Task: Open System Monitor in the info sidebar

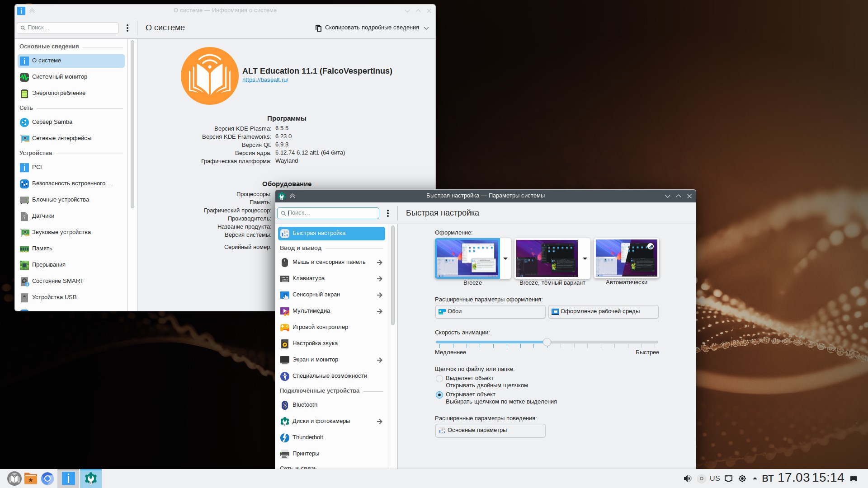Action: (59, 77)
